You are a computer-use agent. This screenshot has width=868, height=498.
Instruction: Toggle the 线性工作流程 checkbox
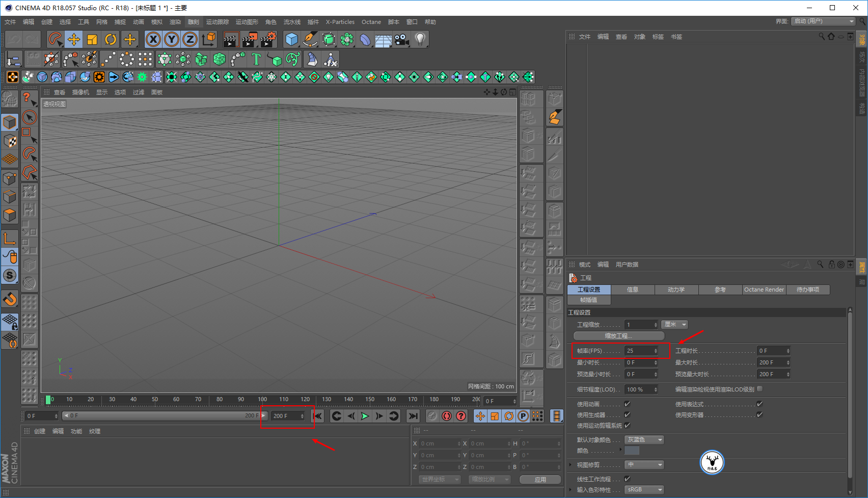[x=627, y=479]
